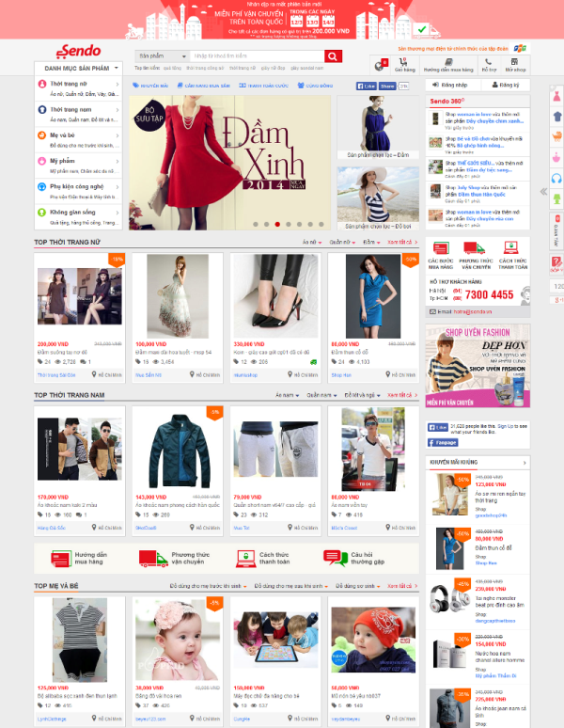The width and height of the screenshot is (564, 728).
Task: Open the Giỏ hàng shopping cart
Action: coord(404,64)
